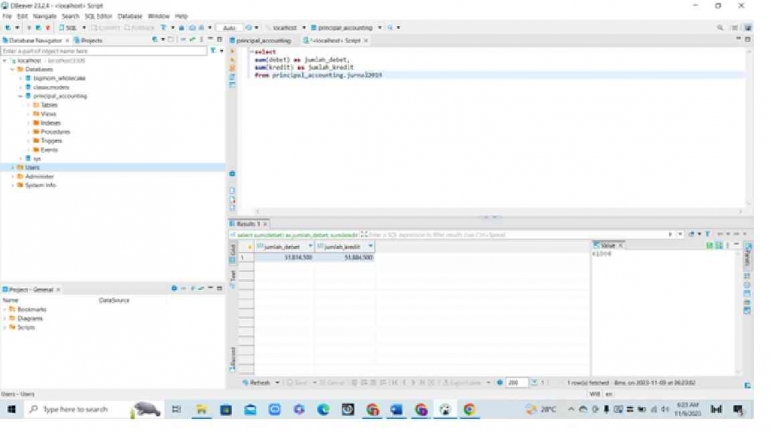Open Mail app in taskbar

point(250,409)
